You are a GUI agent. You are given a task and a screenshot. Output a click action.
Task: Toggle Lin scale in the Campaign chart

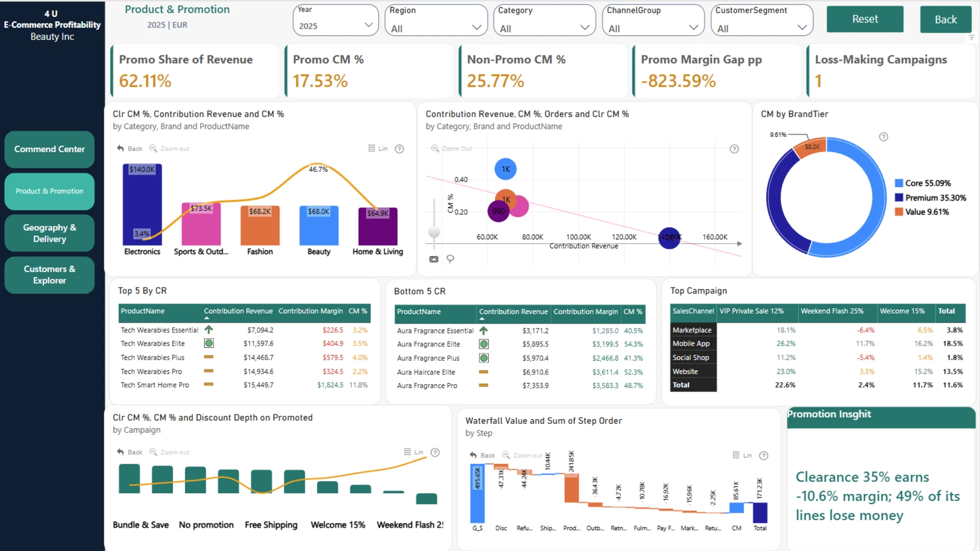413,452
